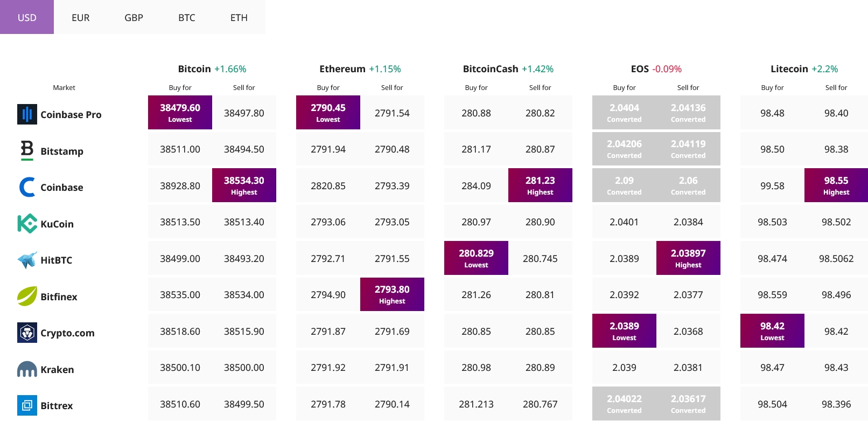Click the HitBTC logo icon
The image size is (868, 421).
(27, 260)
